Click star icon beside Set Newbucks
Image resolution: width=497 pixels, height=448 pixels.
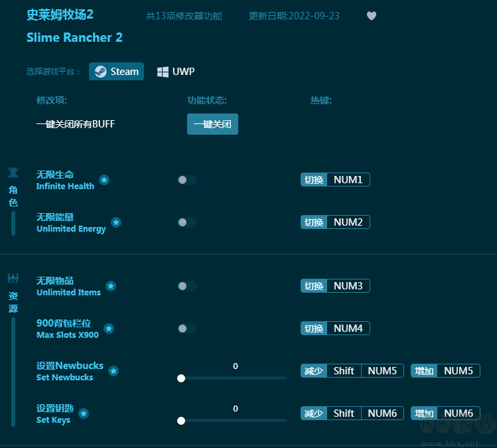(113, 371)
